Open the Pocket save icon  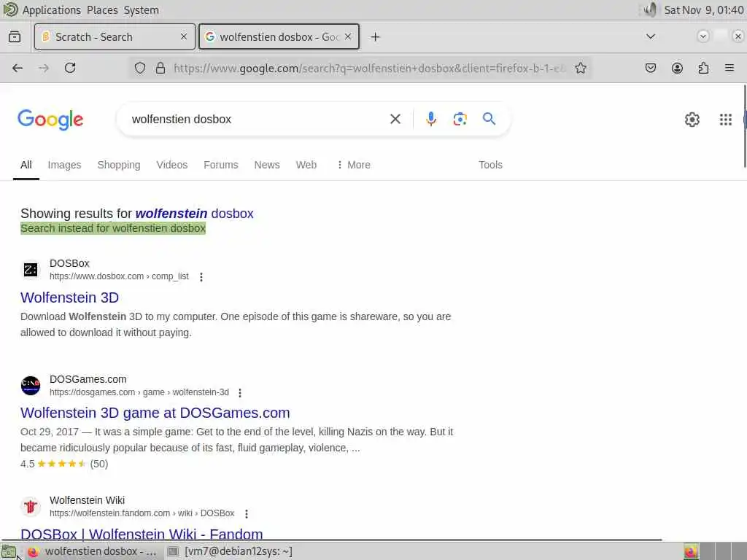[x=650, y=68]
